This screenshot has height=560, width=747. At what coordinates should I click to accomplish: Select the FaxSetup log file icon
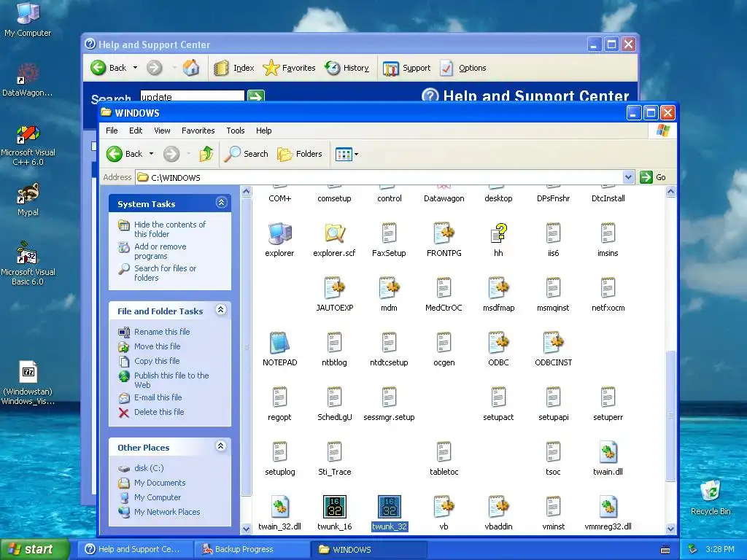[x=390, y=233]
